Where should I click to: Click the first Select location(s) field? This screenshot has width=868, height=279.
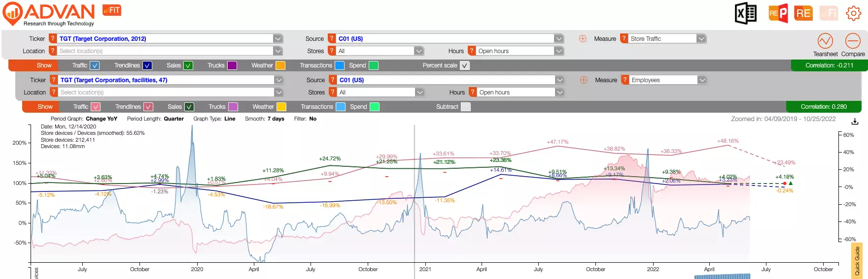tap(166, 51)
